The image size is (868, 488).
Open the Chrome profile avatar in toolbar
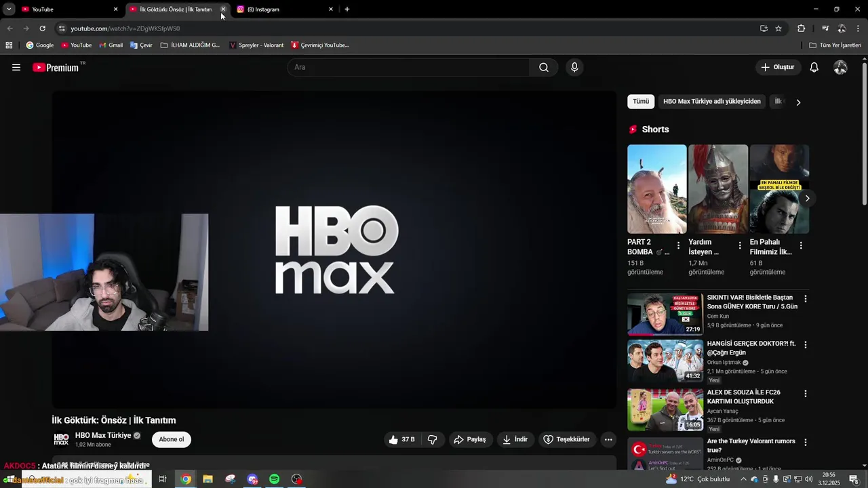842,28
